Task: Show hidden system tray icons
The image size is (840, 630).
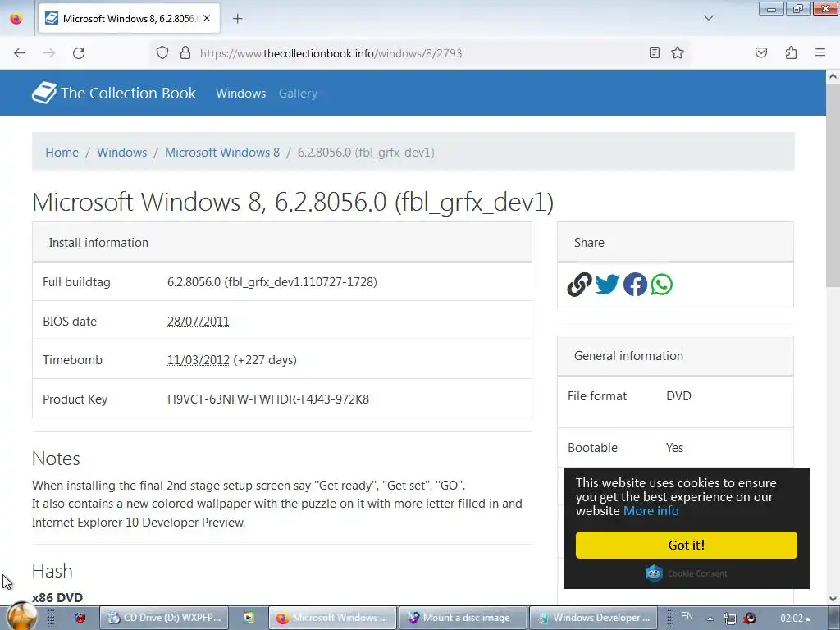Action: [x=710, y=619]
